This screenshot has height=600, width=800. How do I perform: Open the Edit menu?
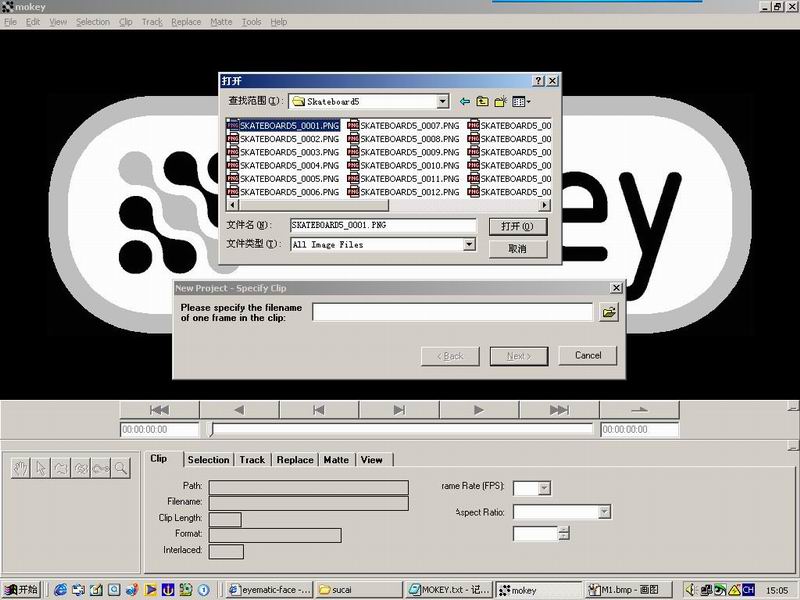(x=33, y=22)
